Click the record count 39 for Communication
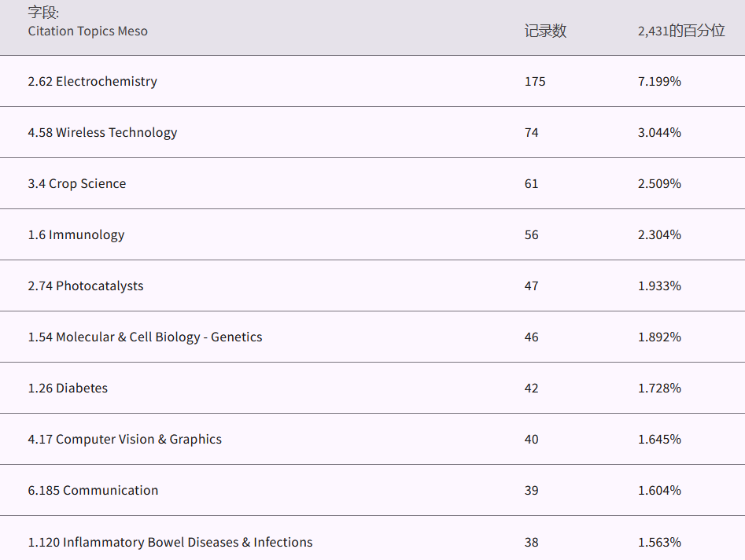Image resolution: width=745 pixels, height=560 pixels. pos(532,490)
